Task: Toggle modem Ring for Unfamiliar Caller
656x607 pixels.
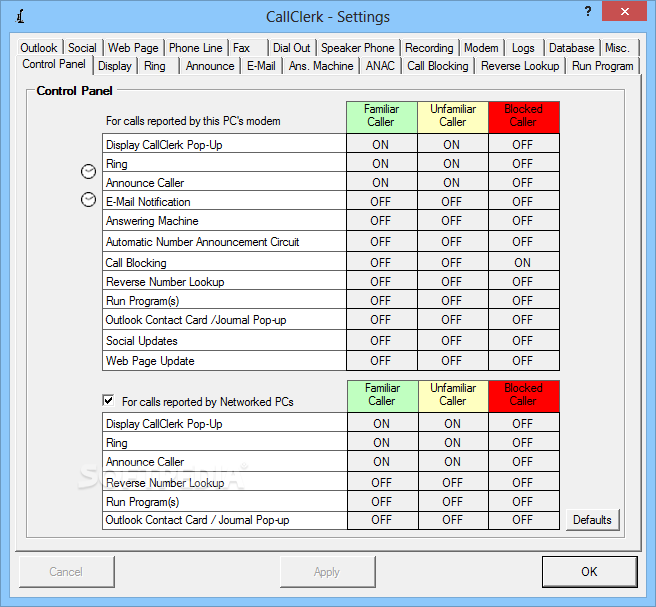Action: [453, 164]
